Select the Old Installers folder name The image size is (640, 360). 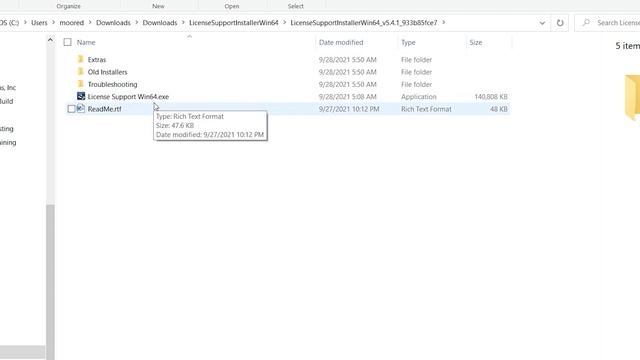coord(107,72)
